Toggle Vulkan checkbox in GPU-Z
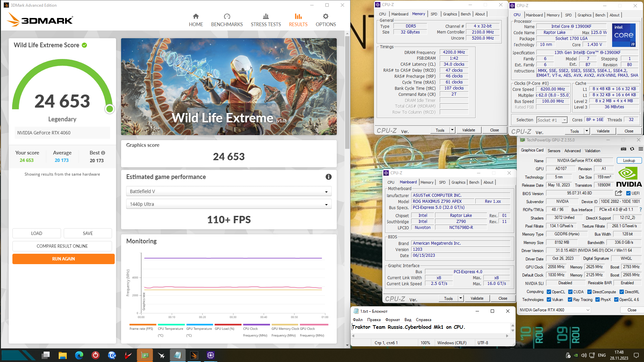The image size is (644, 362). pos(549,300)
